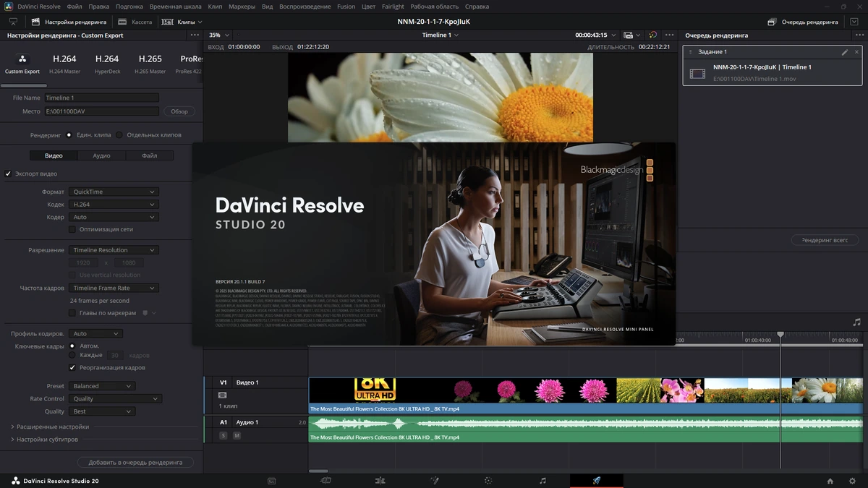Switch to the Файл settings tab
The height and width of the screenshot is (488, 868).
click(150, 155)
